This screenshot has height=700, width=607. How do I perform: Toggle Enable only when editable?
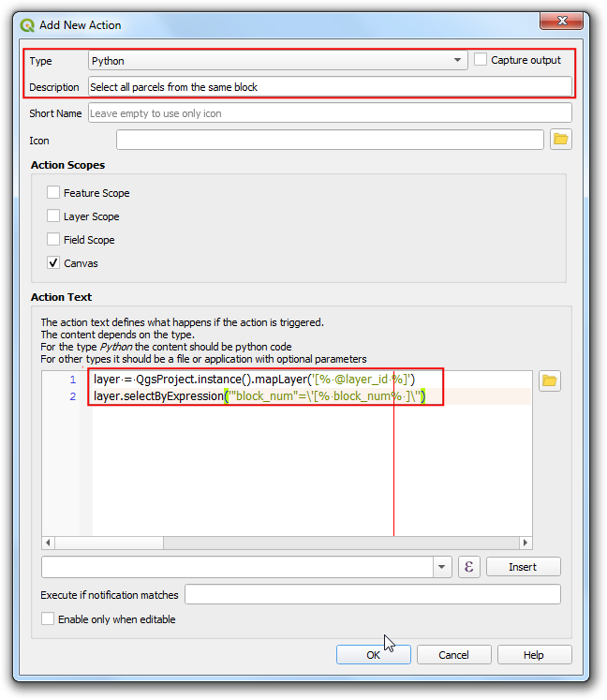pyautogui.click(x=48, y=619)
